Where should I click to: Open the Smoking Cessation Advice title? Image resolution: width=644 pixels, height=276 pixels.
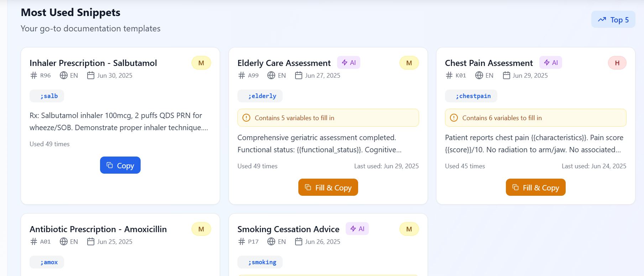click(x=288, y=229)
